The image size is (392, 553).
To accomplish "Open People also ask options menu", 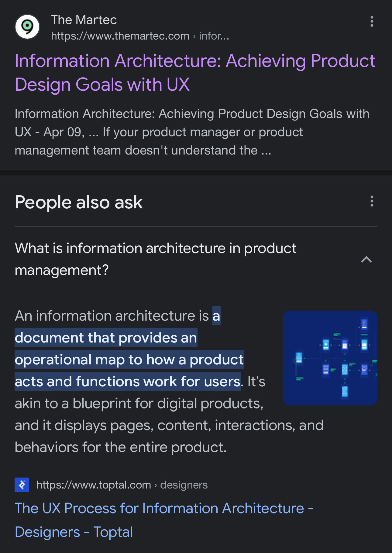I will coord(372,201).
